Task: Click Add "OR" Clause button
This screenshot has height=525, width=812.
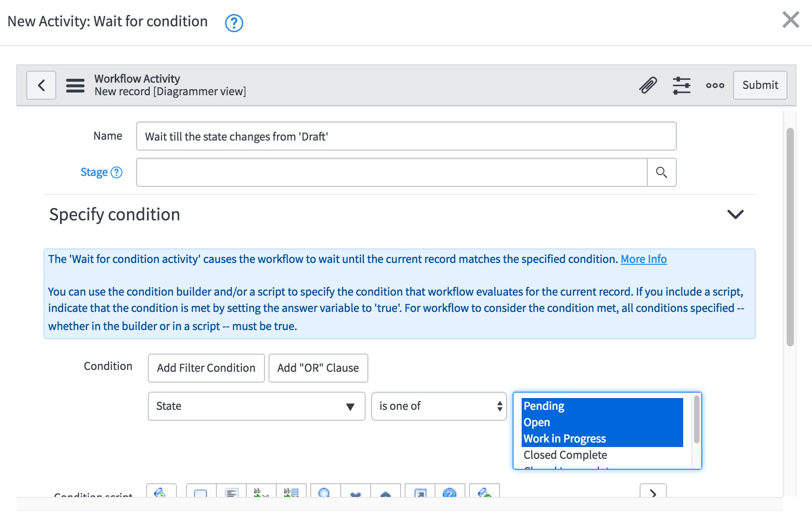Action: 318,368
